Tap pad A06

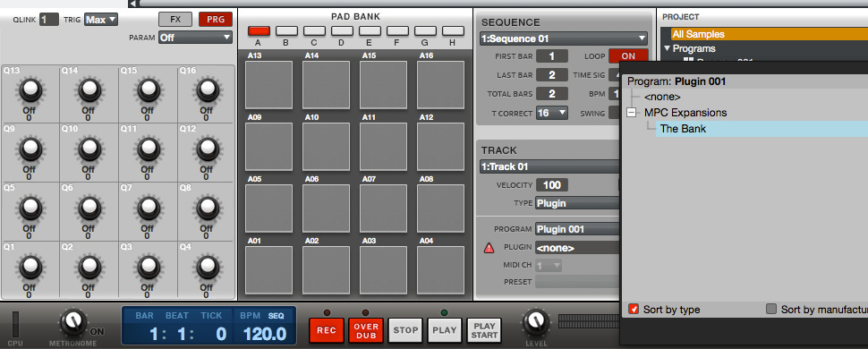coord(326,209)
